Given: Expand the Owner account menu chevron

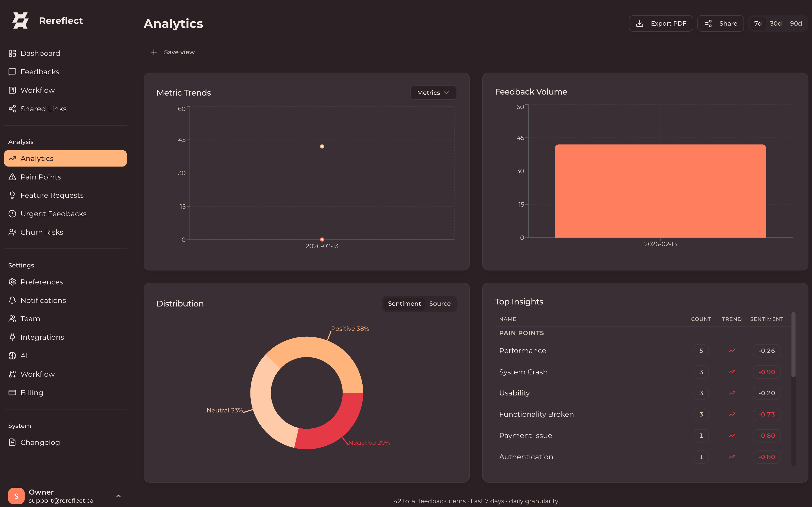Looking at the screenshot, I should 118,496.
